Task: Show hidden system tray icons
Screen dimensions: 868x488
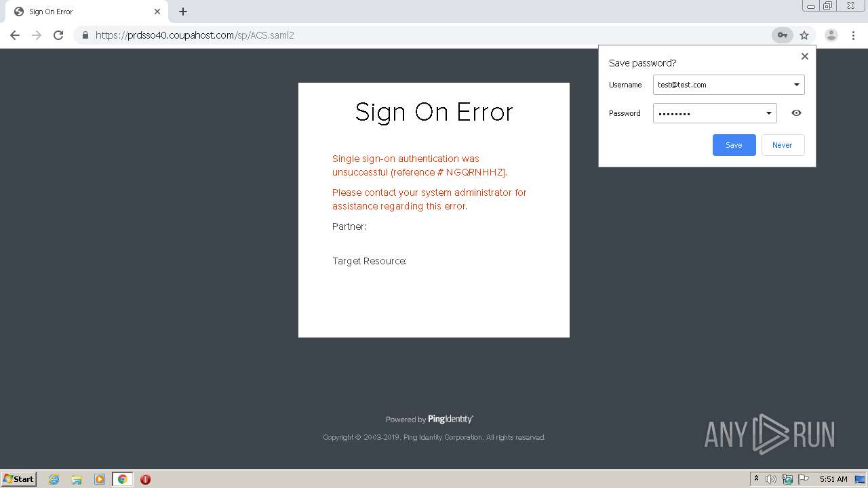Action: point(757,479)
